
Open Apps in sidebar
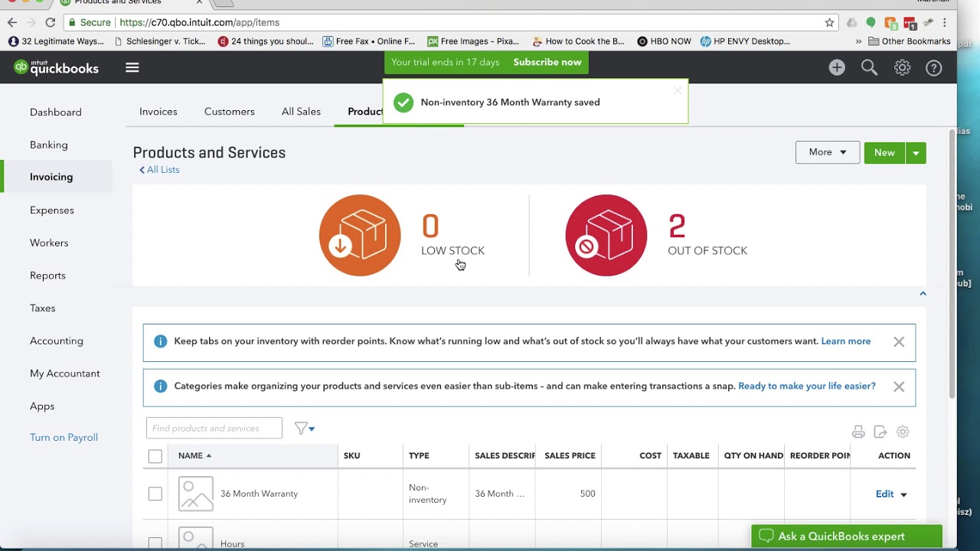click(x=42, y=406)
